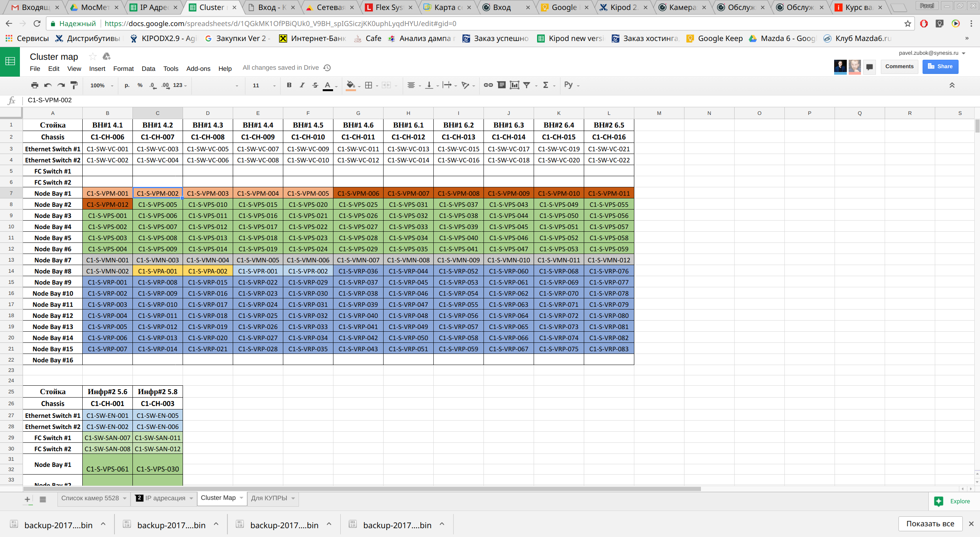Open the Insert menu

click(x=97, y=69)
